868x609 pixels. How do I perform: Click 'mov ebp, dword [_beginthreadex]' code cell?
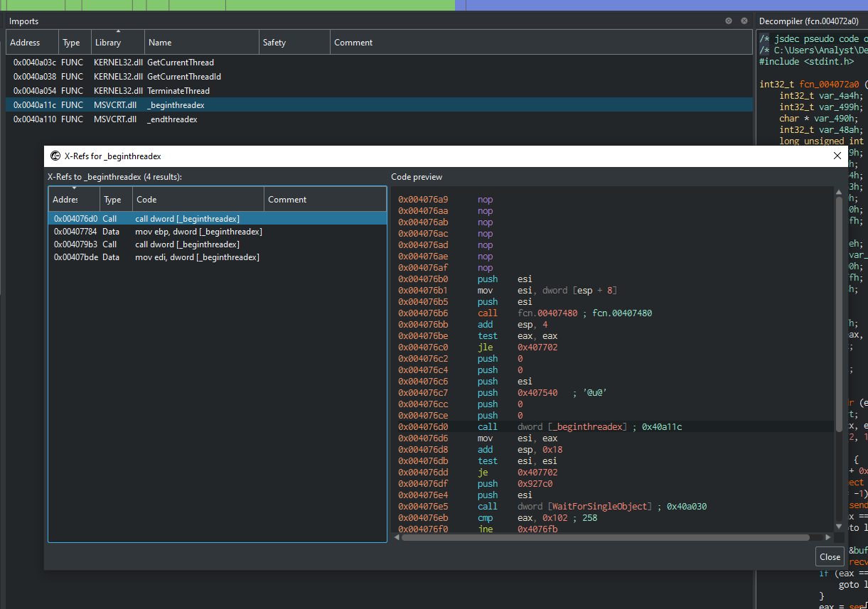[x=198, y=232]
